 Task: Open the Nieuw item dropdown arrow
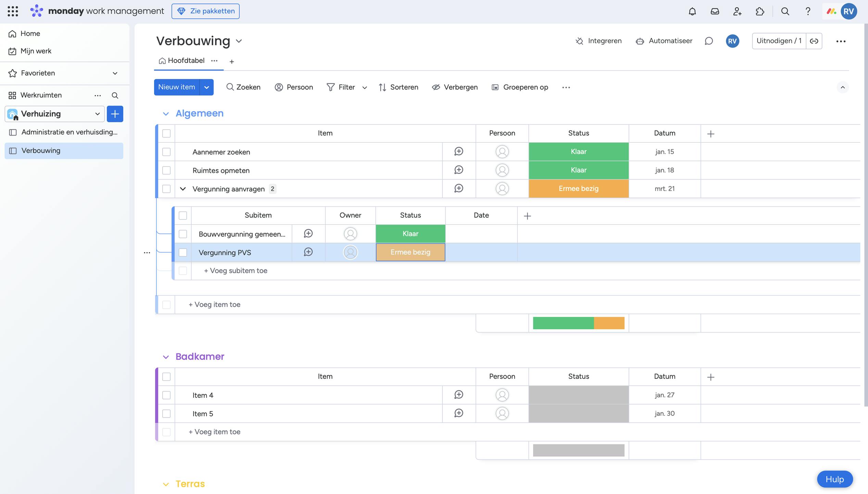point(206,87)
